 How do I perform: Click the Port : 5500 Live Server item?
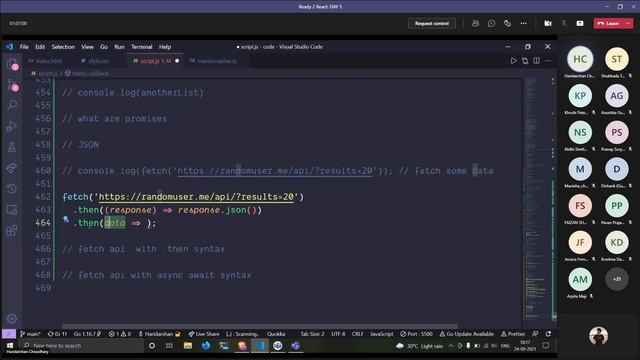pos(416,334)
